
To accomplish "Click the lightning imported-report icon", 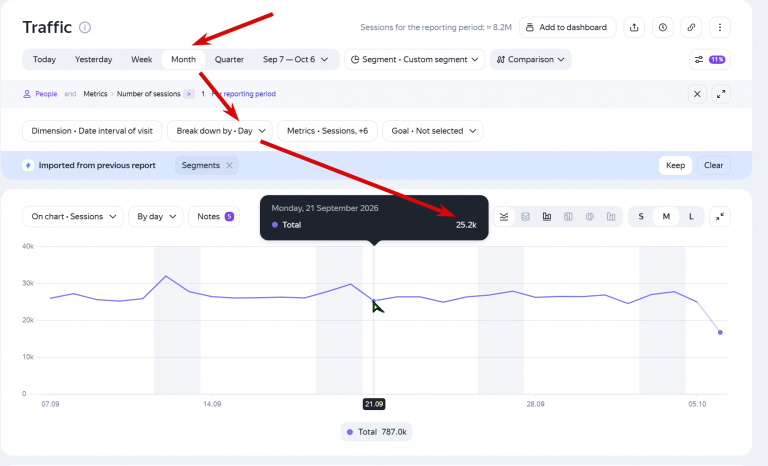I will coord(28,166).
